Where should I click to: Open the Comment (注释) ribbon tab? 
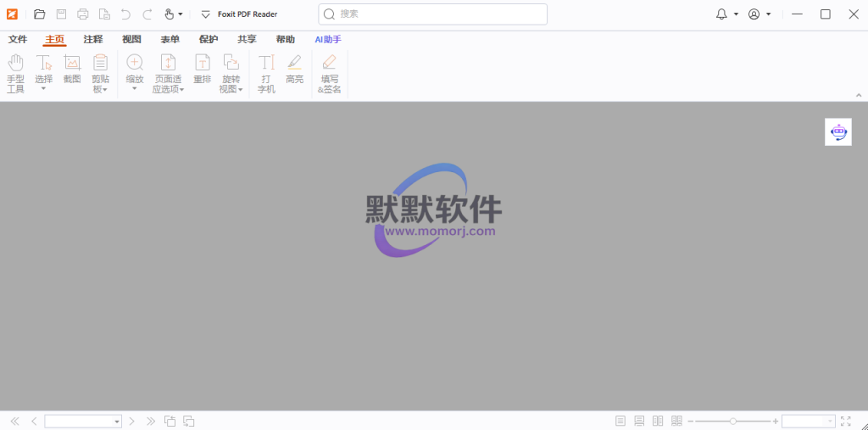click(x=93, y=39)
